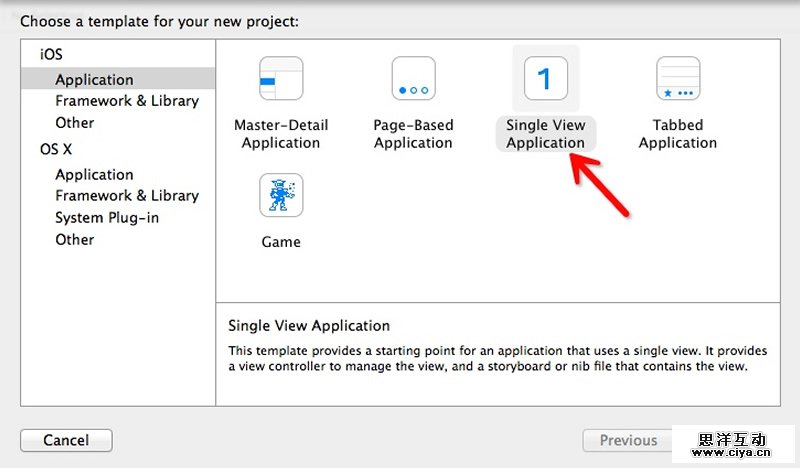Viewport: 800px width, 468px height.
Task: Select the Master-Detail Application template icon
Action: 281,79
